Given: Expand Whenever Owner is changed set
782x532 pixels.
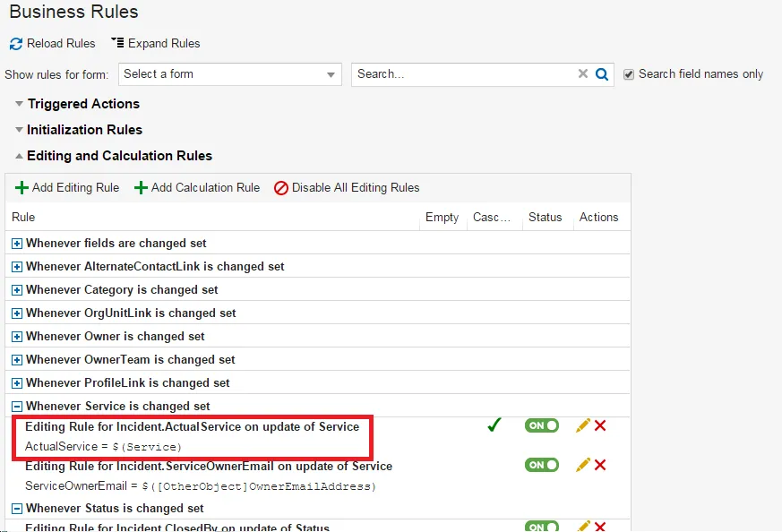Looking at the screenshot, I should coord(17,337).
